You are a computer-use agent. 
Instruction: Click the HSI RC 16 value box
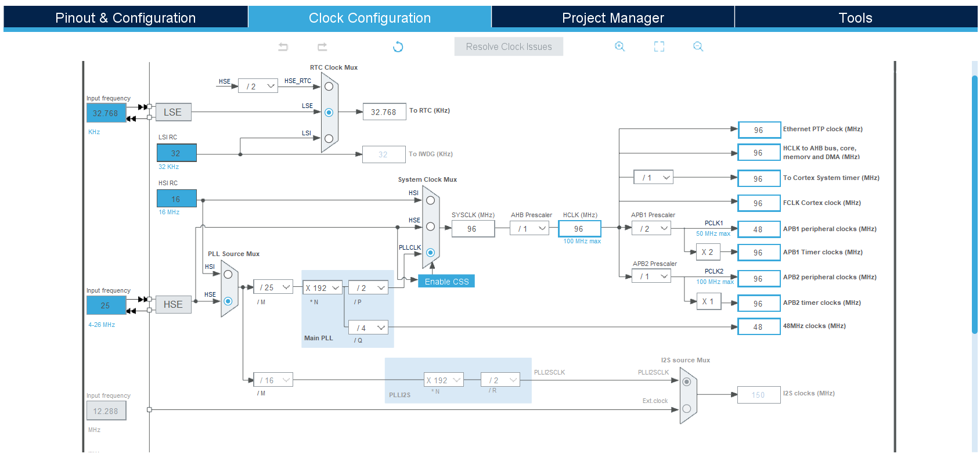click(176, 199)
